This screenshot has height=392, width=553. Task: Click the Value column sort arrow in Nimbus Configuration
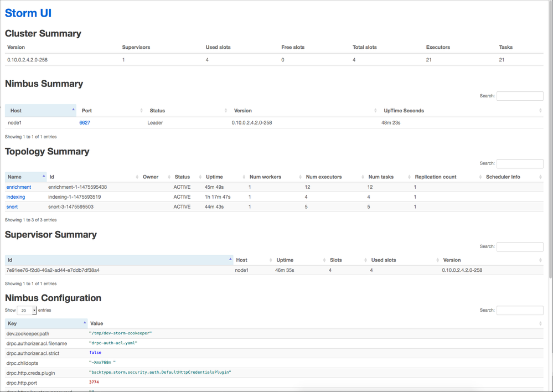point(541,323)
